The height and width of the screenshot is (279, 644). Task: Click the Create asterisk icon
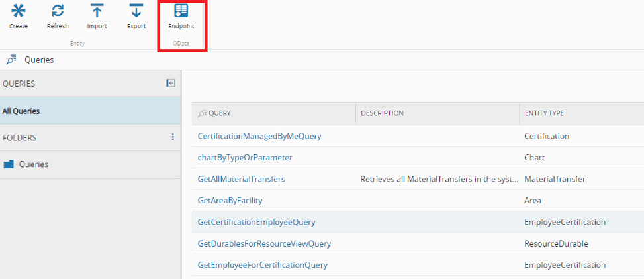point(19,11)
